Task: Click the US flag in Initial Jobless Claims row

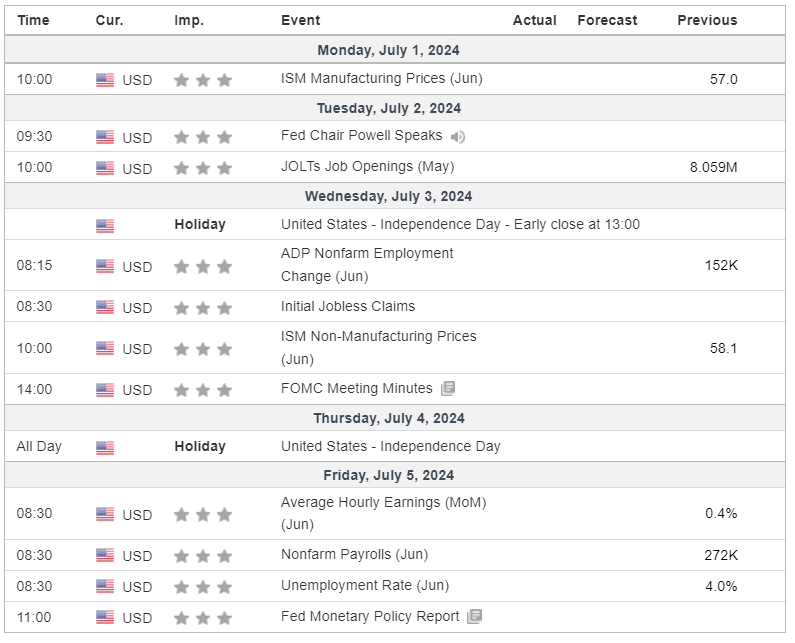Action: click(x=105, y=307)
